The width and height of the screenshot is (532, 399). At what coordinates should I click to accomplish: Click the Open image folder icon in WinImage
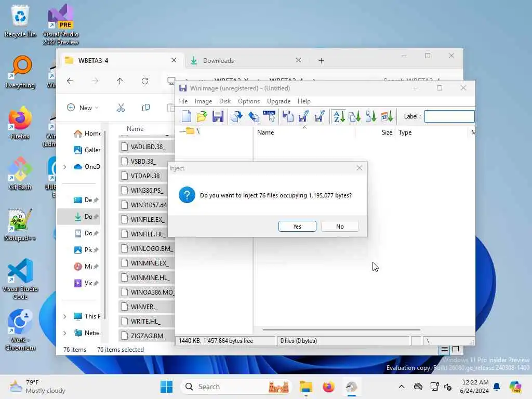tap(202, 116)
